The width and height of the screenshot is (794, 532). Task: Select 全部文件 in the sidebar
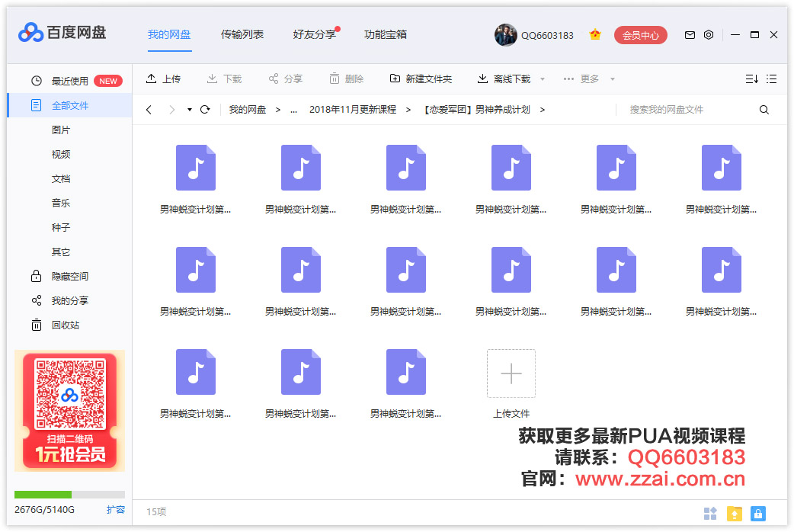(70, 105)
